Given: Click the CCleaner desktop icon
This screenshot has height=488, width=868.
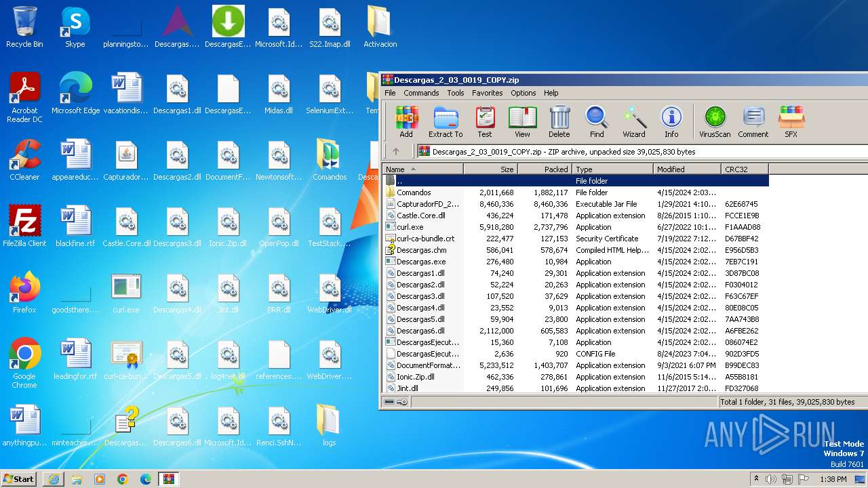Looking at the screenshot, I should click(x=24, y=160).
